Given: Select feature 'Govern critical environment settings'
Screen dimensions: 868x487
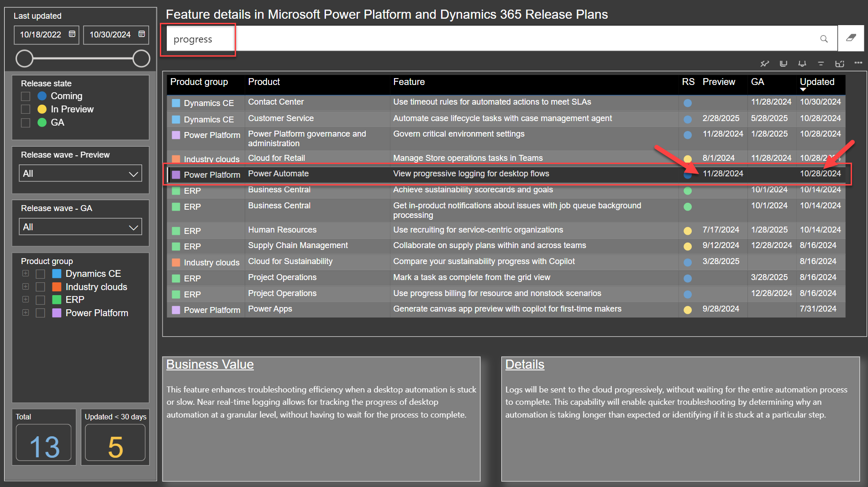Looking at the screenshot, I should point(459,134).
